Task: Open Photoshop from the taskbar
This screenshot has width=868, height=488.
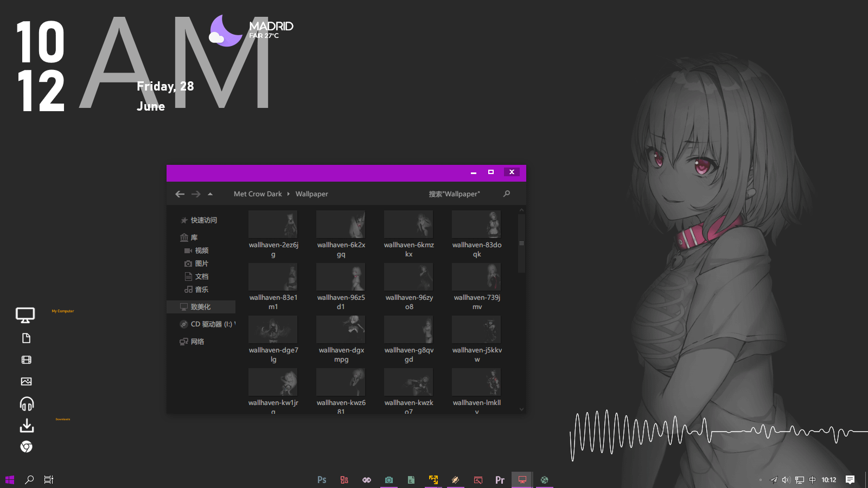Action: (x=322, y=480)
